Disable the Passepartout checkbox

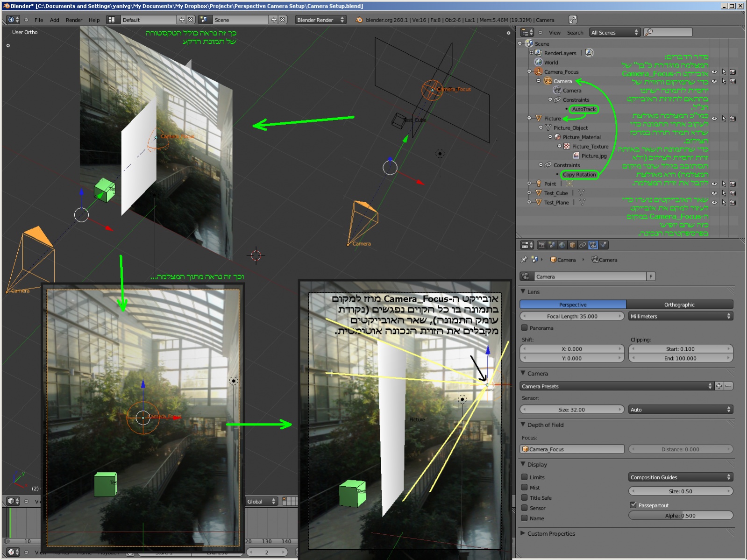(633, 505)
